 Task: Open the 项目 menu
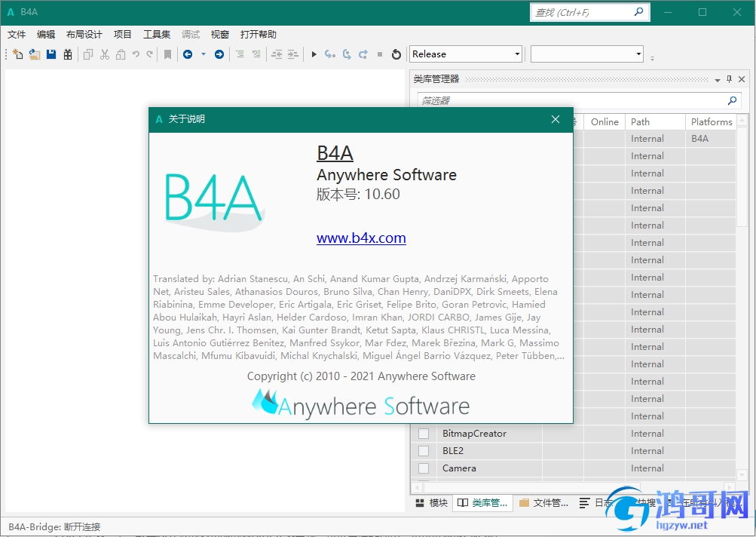[x=122, y=34]
